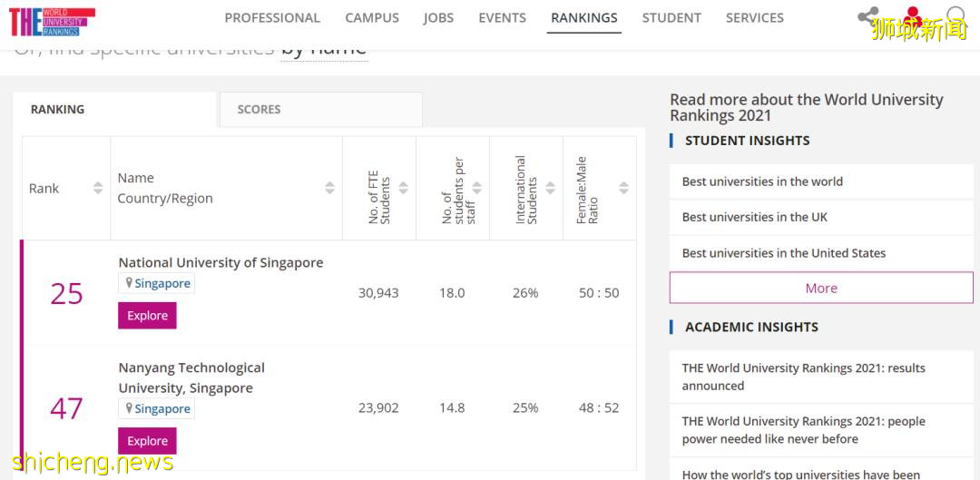Open Best universities in the UK link
This screenshot has height=480, width=980.
tap(754, 217)
